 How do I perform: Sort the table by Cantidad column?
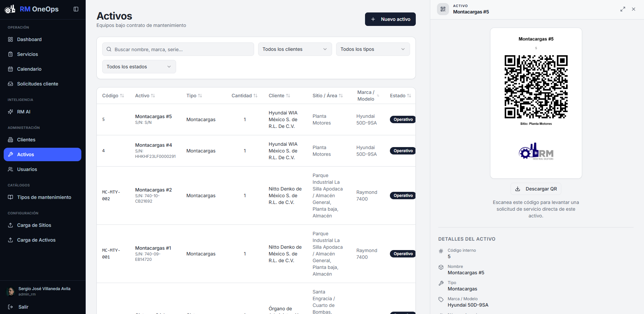click(245, 96)
